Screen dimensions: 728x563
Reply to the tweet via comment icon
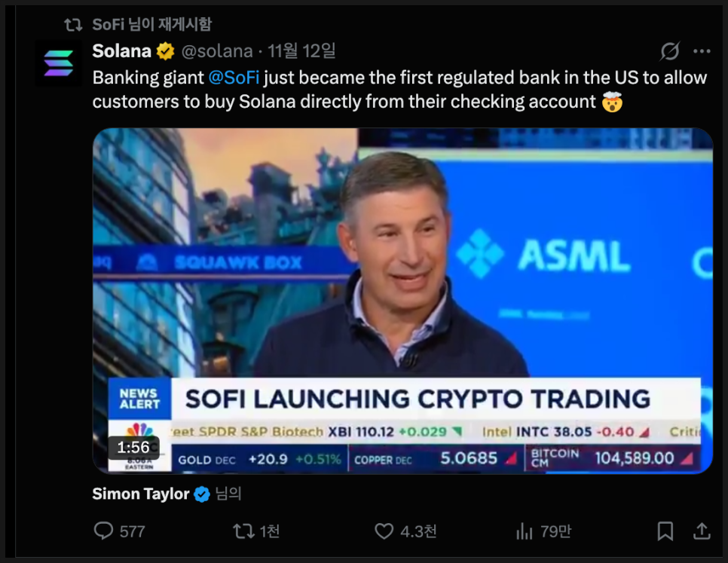(x=104, y=531)
